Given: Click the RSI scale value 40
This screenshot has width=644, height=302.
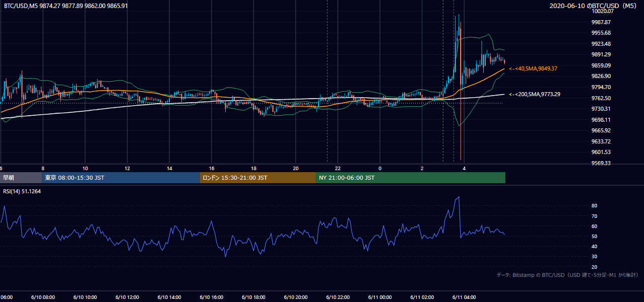Looking at the screenshot, I should tap(595, 246).
